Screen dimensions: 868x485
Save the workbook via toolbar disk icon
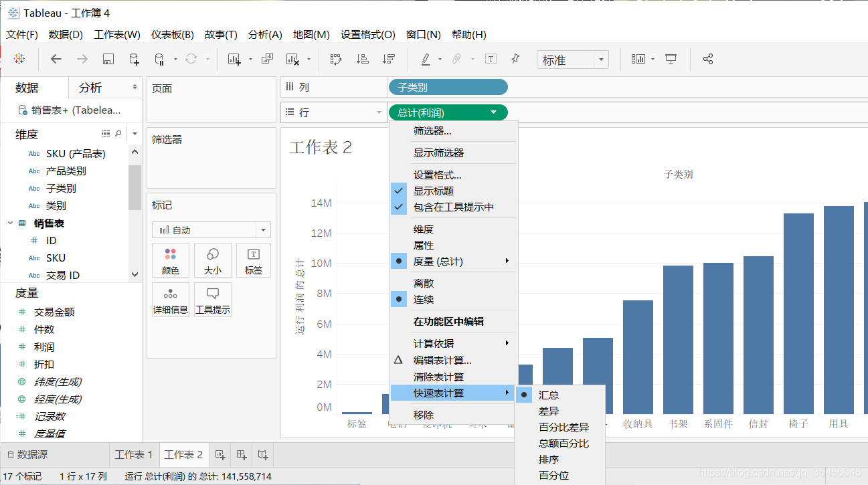pos(108,59)
